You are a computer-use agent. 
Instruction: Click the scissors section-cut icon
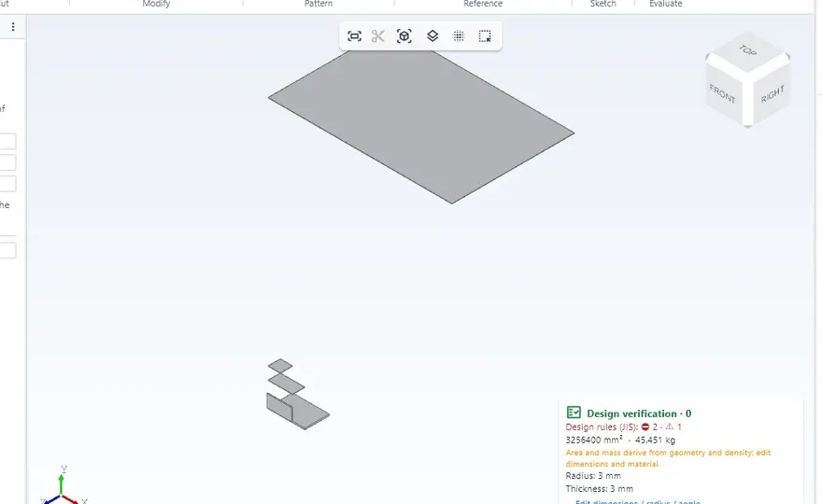(378, 36)
